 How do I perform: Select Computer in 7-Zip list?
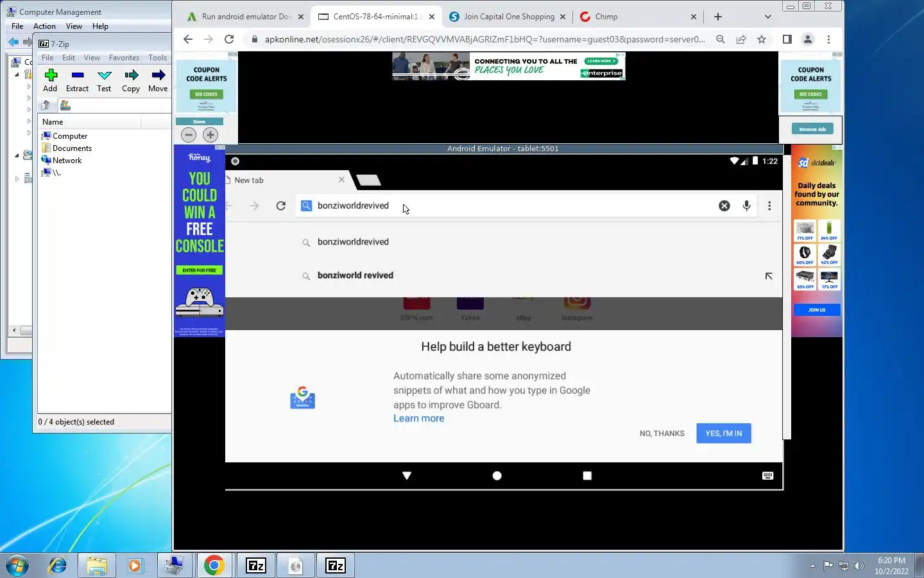(x=64, y=136)
